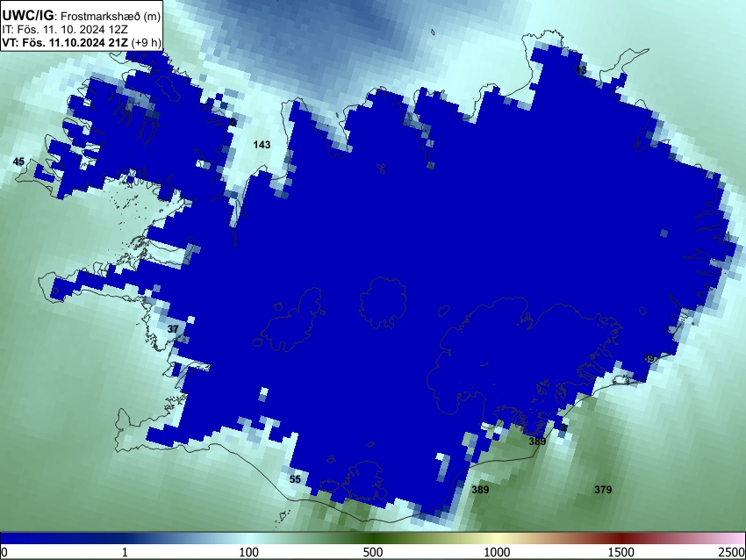Viewport: 746px width, 560px height.
Task: Click the 45 value near the west coast
Action: tap(18, 162)
